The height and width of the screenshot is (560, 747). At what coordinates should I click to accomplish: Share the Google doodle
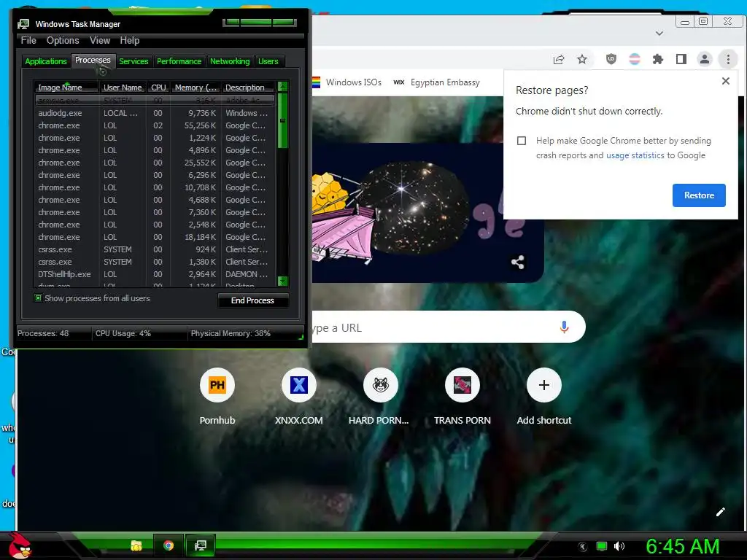click(518, 262)
